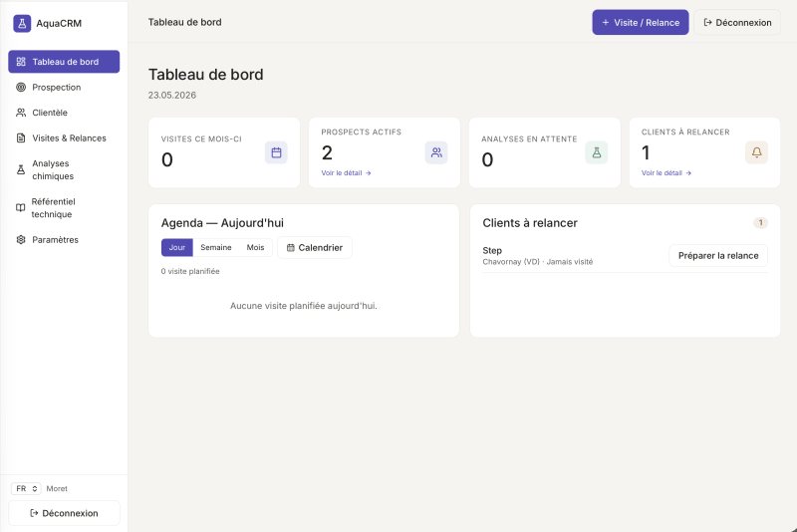Click calendar icon in Visites ce mois-ci card
The image size is (797, 532).
click(276, 152)
